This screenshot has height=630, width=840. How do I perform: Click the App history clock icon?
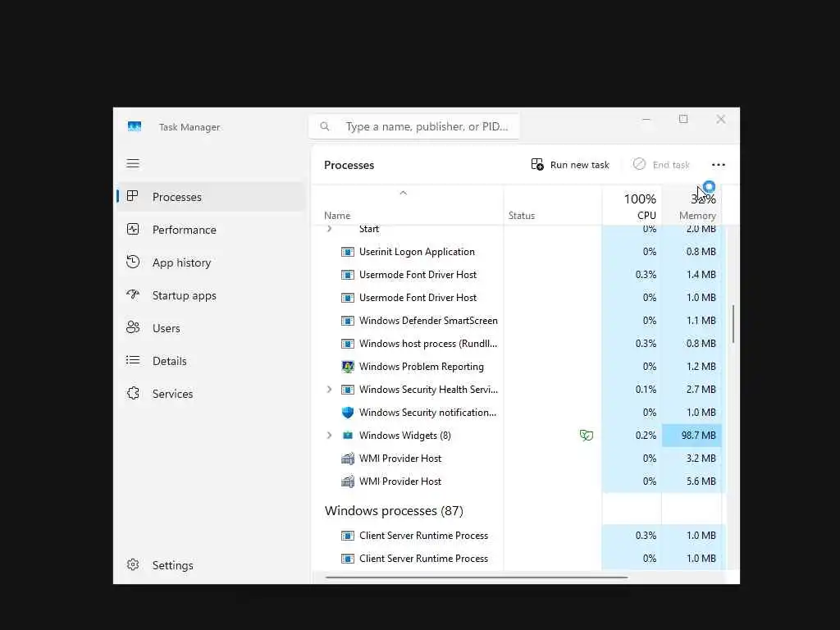click(x=133, y=262)
